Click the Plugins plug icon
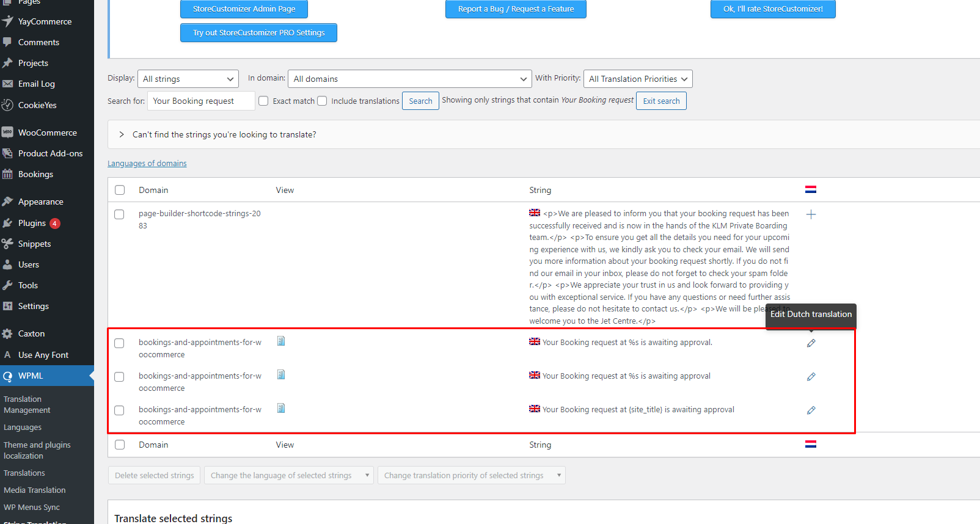This screenshot has width=980, height=524. (x=7, y=223)
